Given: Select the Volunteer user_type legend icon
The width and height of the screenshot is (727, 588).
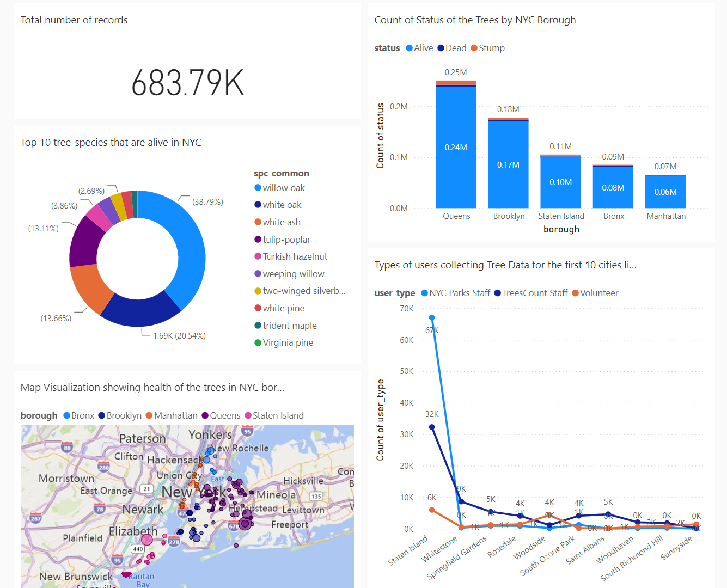Looking at the screenshot, I should click(x=576, y=292).
